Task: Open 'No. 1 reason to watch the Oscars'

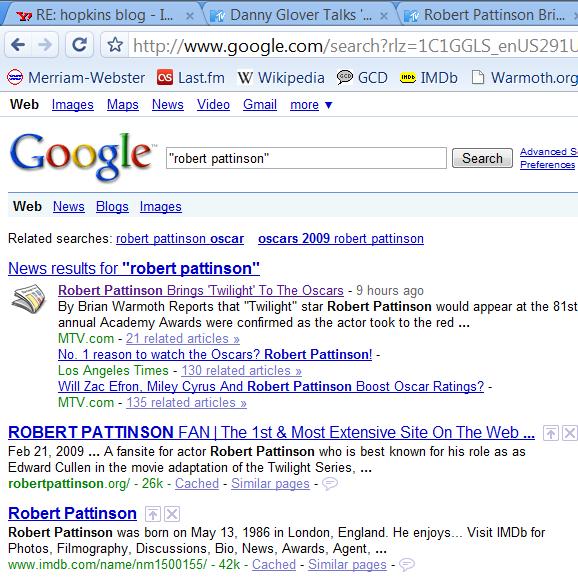Action: pos(215,354)
